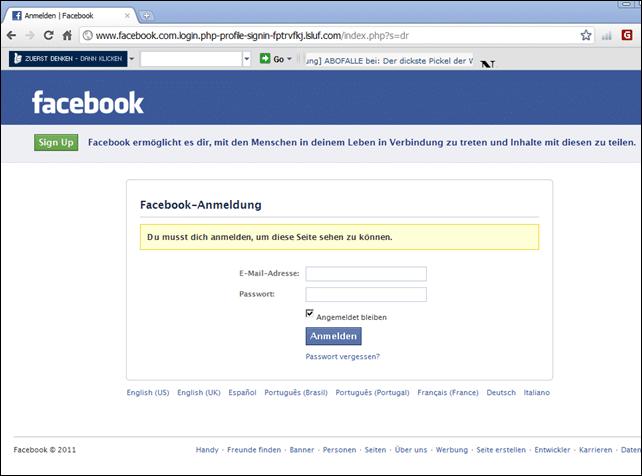Open Personen footer link
The width and height of the screenshot is (642, 476).
coord(339,450)
